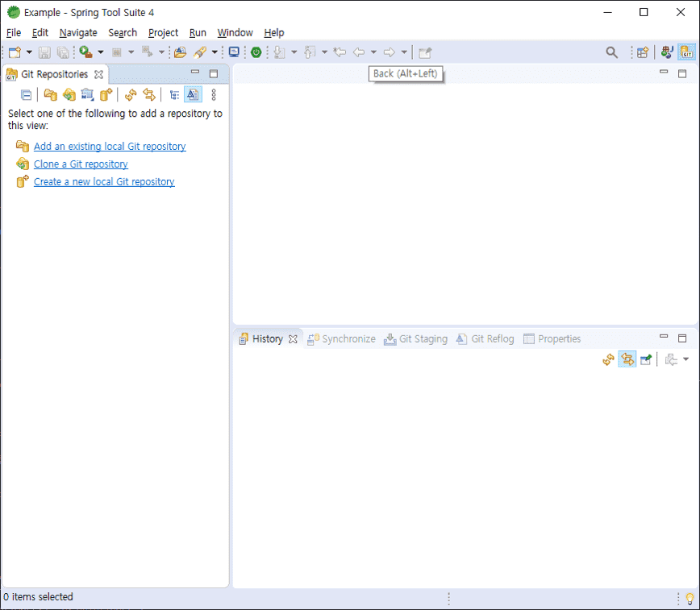Open Add an existing local Git repository link
Image resolution: width=700 pixels, height=610 pixels.
coord(110,147)
